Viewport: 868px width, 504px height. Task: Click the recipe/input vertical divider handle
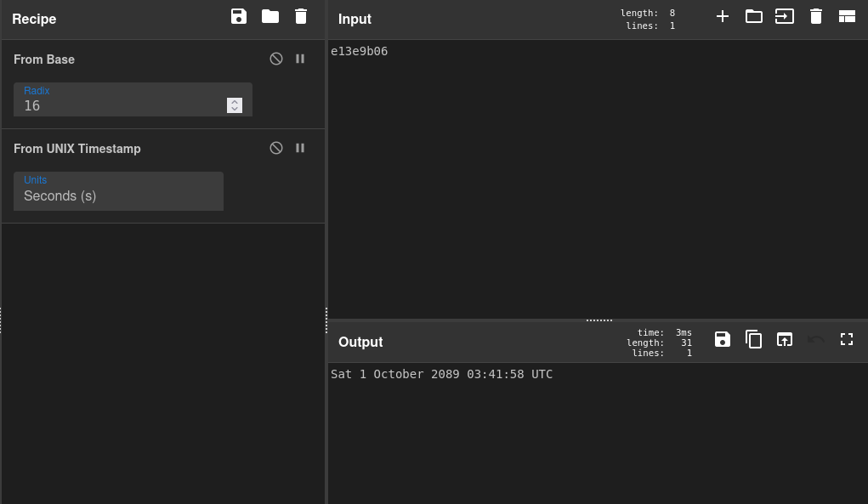pyautogui.click(x=326, y=320)
